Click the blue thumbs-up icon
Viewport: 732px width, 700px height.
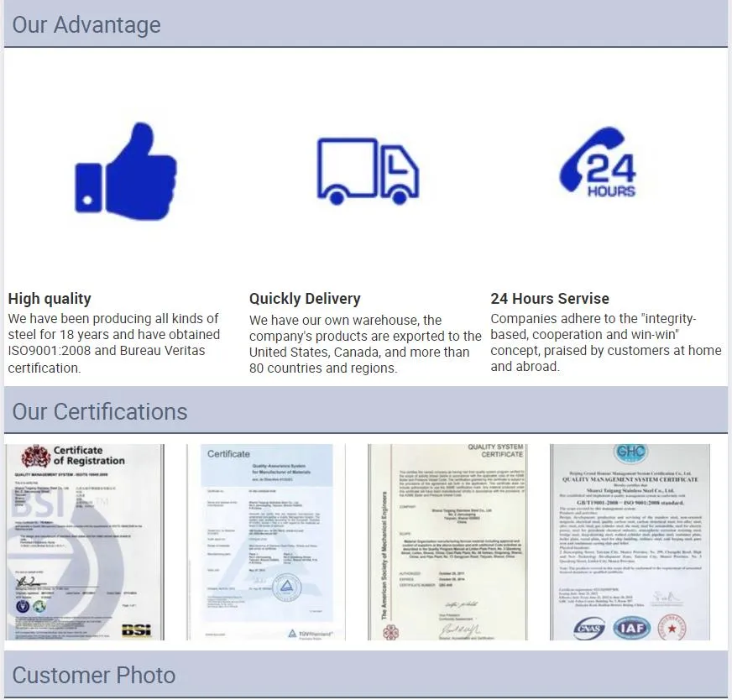click(x=126, y=172)
